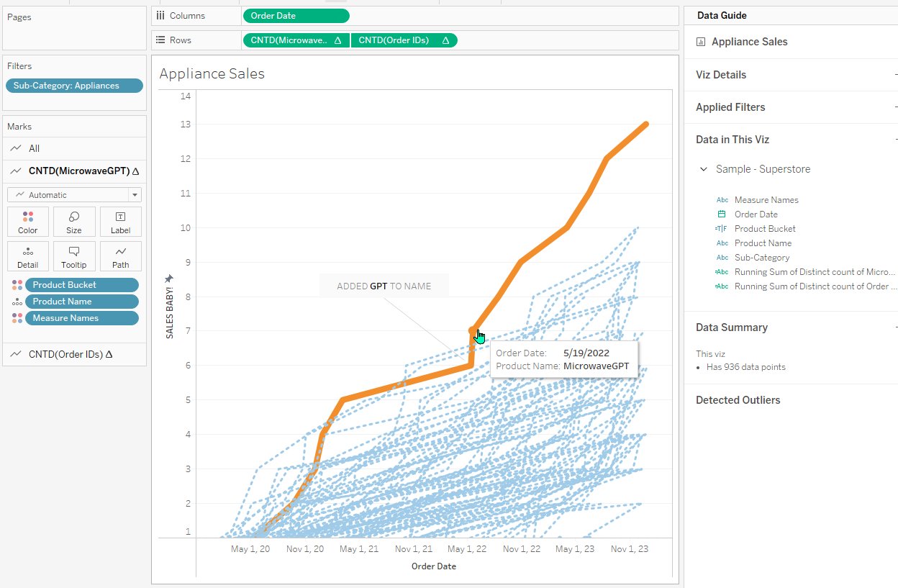Open the Tooltip editor button
Viewport: 898px width, 588px height.
(74, 256)
